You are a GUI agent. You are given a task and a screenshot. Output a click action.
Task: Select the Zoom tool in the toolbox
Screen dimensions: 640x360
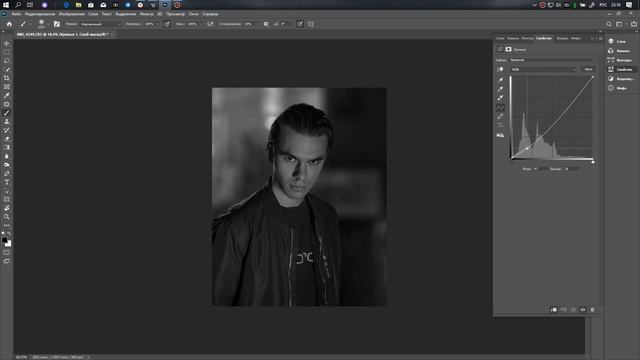[x=7, y=217]
